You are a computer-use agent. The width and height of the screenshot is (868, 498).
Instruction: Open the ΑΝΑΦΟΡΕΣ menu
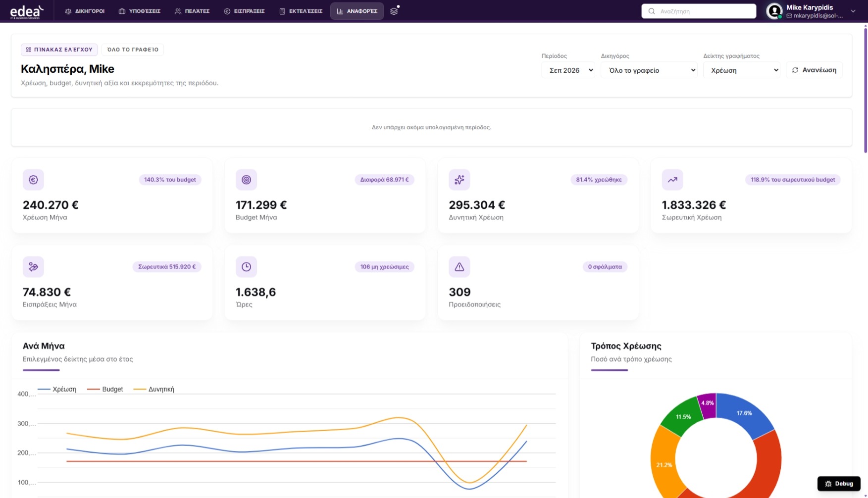357,11
